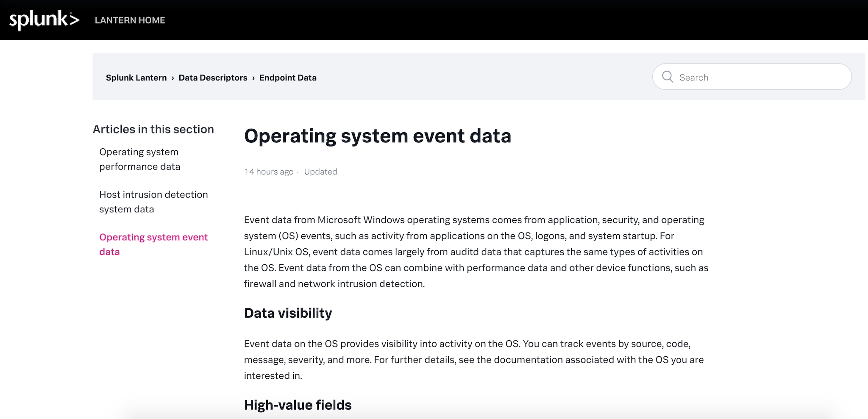Click the '14 hours ago' timestamp
The image size is (868, 419).
pyautogui.click(x=269, y=172)
